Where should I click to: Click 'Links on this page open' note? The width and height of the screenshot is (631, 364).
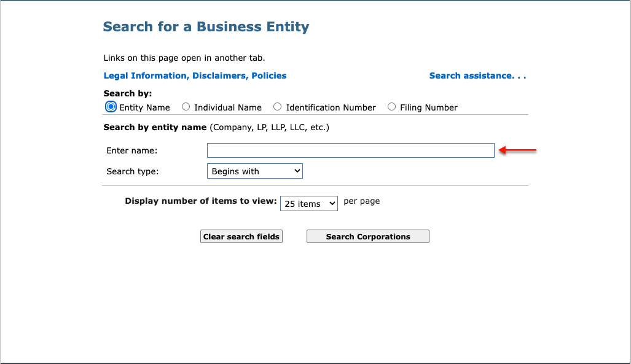184,58
